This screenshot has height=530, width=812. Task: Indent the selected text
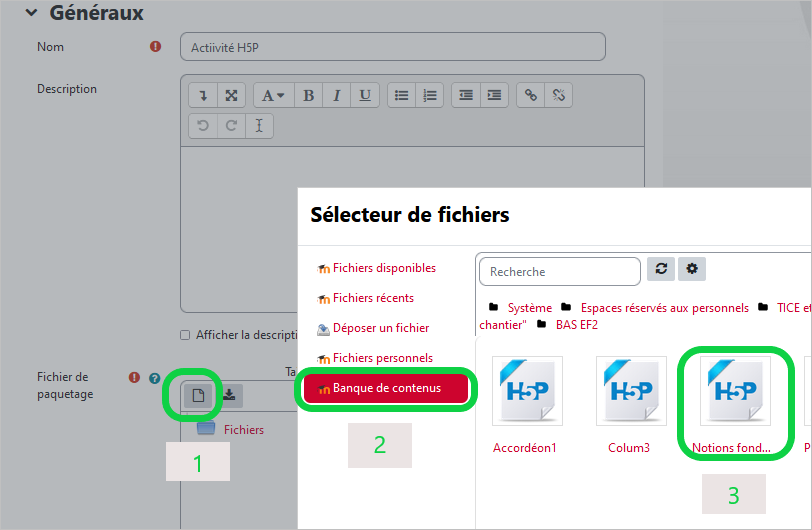point(495,95)
